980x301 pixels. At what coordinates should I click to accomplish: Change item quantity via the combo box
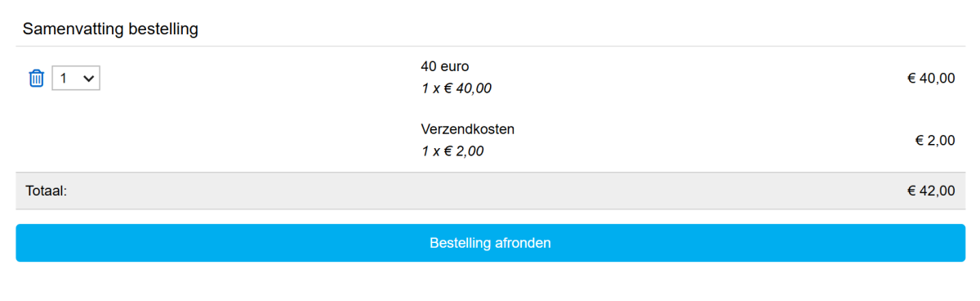[x=76, y=79]
